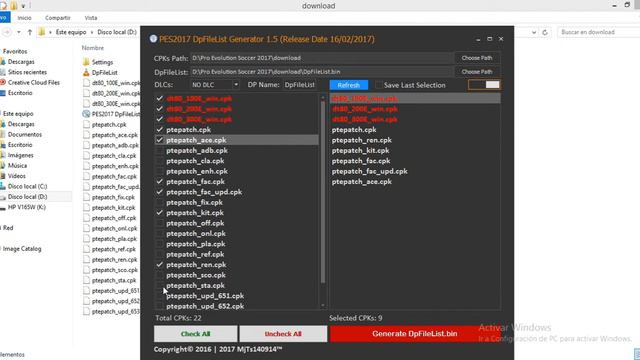Viewport: 640px width, 360px height.
Task: Click the DpFileList path text field
Action: [x=322, y=72]
